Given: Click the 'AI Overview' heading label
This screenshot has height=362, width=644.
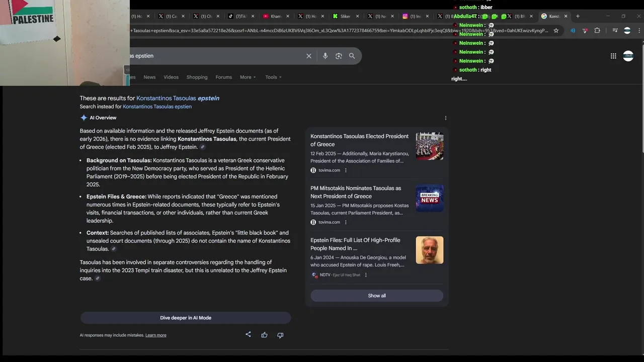Looking at the screenshot, I should [x=103, y=118].
